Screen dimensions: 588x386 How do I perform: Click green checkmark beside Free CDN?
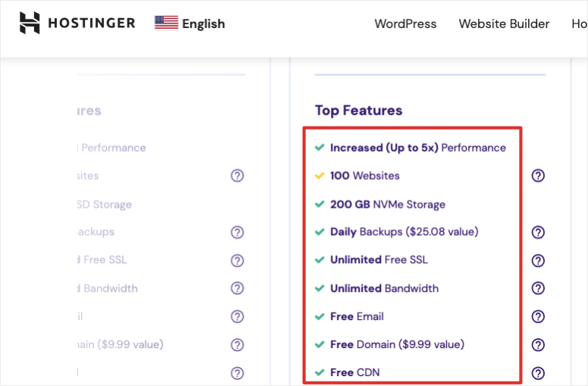[x=319, y=372]
